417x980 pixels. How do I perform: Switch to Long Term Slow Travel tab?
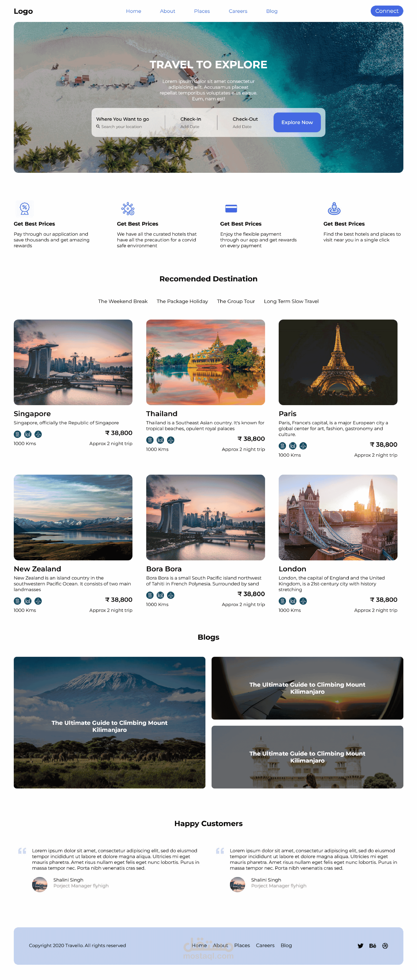tap(291, 301)
